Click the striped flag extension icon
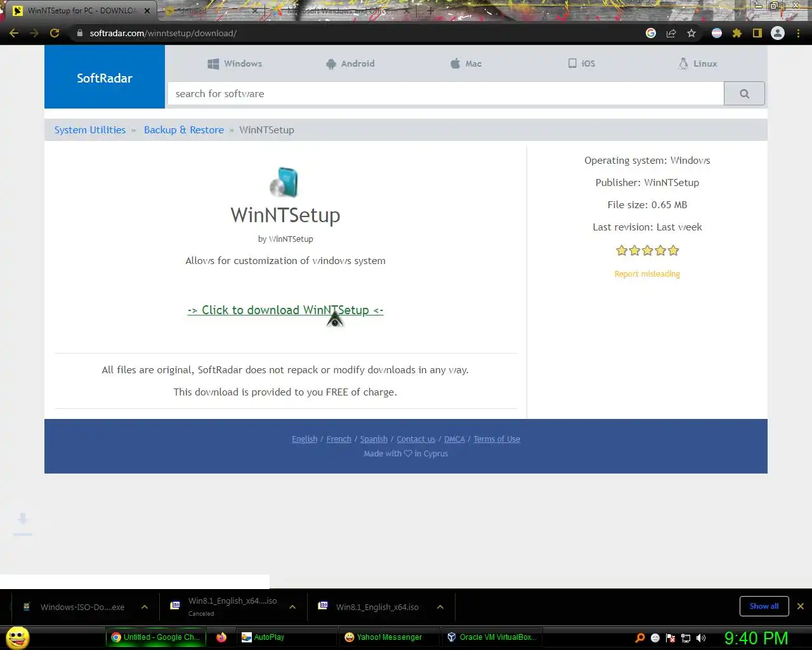The height and width of the screenshot is (650, 812). click(x=717, y=33)
